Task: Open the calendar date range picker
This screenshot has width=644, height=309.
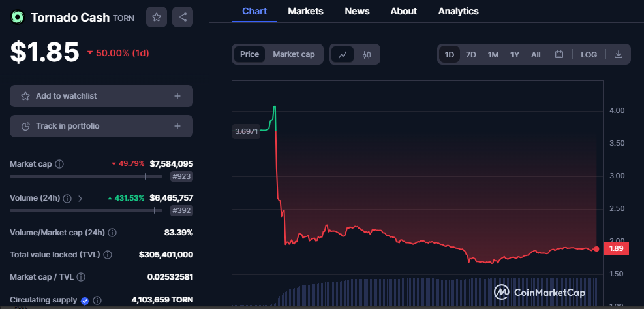Action: pyautogui.click(x=559, y=54)
